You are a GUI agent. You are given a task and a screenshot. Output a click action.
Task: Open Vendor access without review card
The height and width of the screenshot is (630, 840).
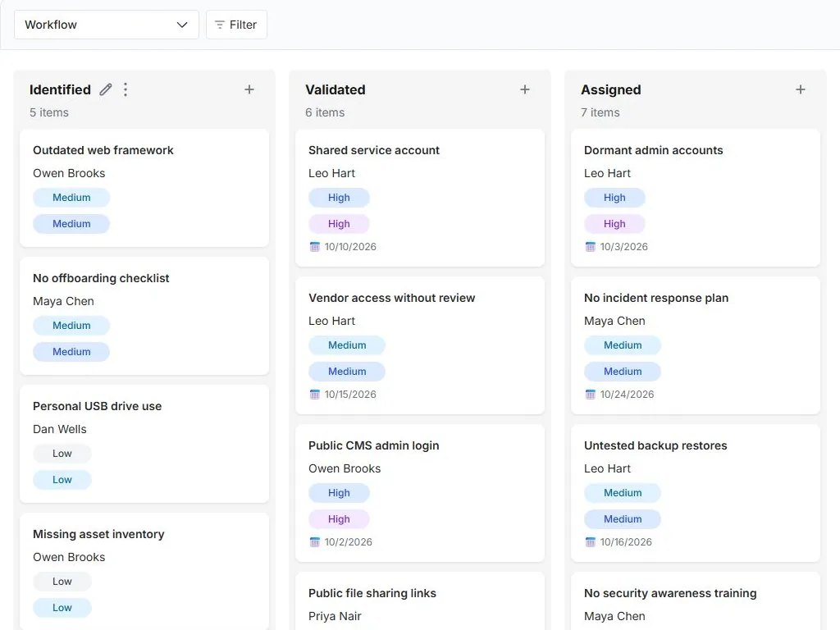click(420, 345)
